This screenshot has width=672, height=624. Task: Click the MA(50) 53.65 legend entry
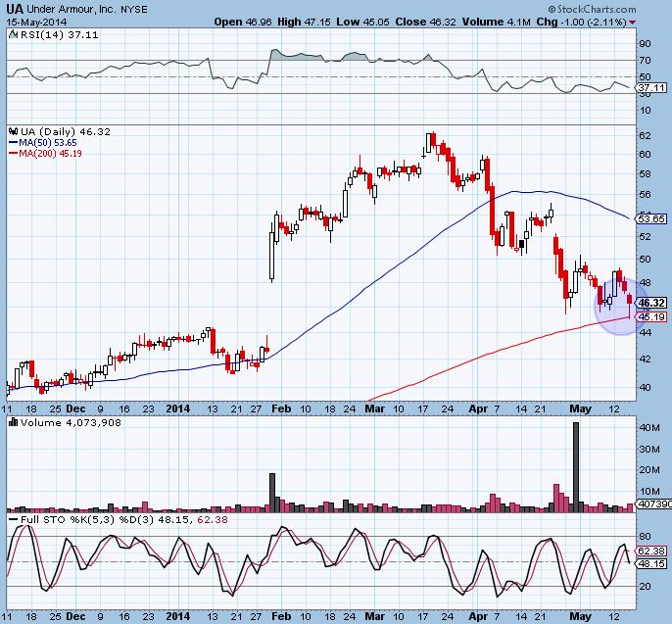coord(43,143)
